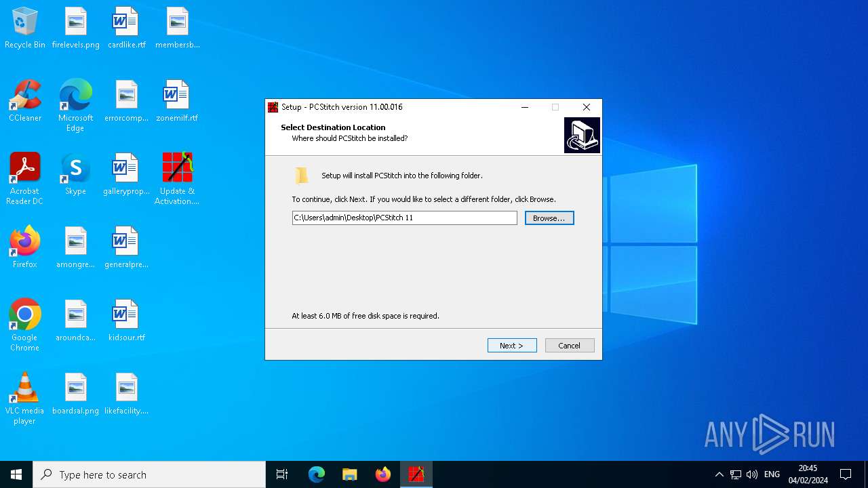Click the destination folder path field

405,218
